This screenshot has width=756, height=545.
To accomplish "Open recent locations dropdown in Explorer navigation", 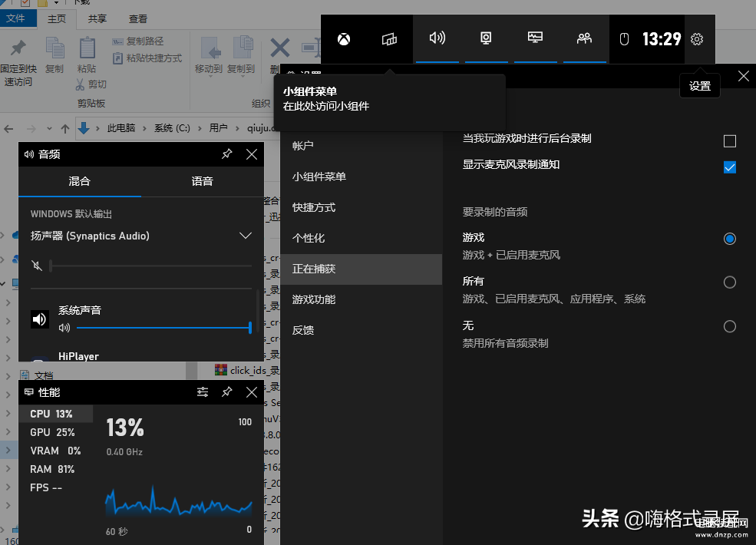I will click(49, 129).
